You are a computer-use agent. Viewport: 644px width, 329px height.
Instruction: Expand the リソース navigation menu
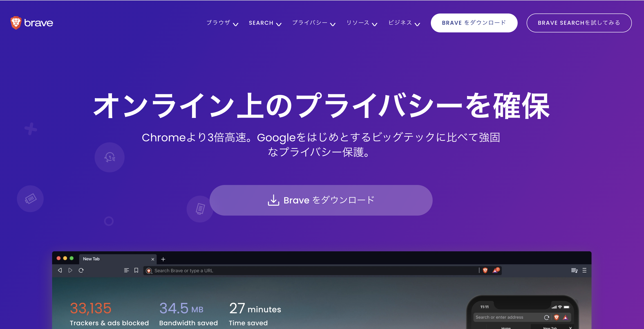point(362,23)
